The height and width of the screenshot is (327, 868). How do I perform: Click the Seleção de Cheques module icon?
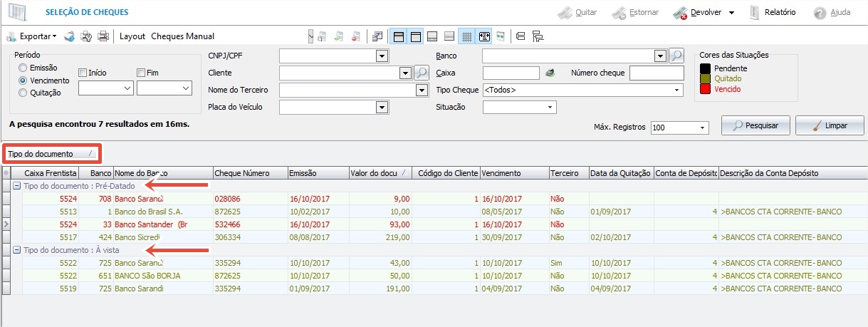[16, 12]
